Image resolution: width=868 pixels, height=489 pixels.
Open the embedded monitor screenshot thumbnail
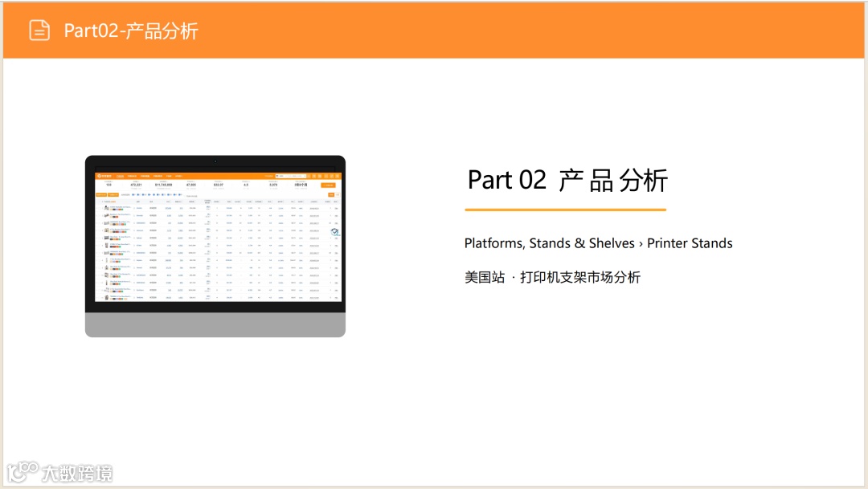[x=215, y=246]
